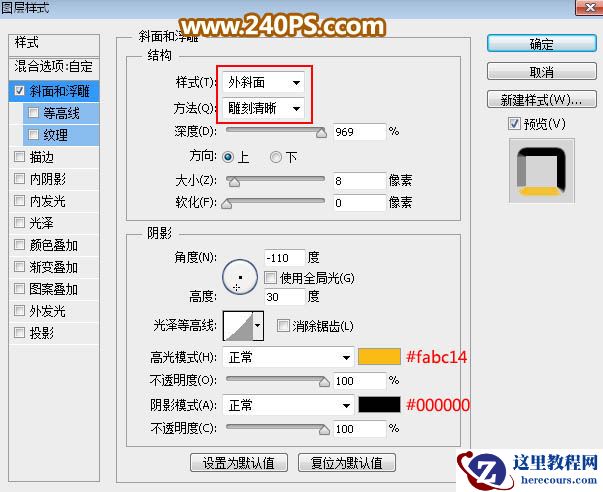603x492 pixels.
Task: Click the style preview thumbnail
Action: pos(542,171)
